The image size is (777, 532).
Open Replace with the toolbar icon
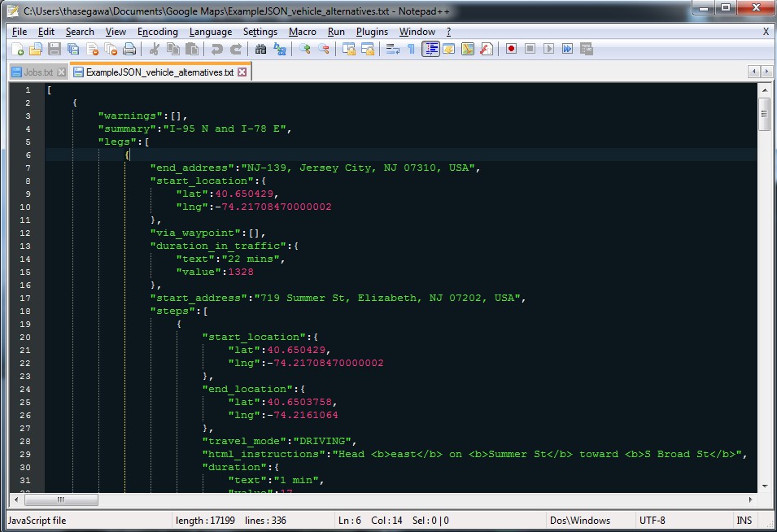(x=280, y=49)
